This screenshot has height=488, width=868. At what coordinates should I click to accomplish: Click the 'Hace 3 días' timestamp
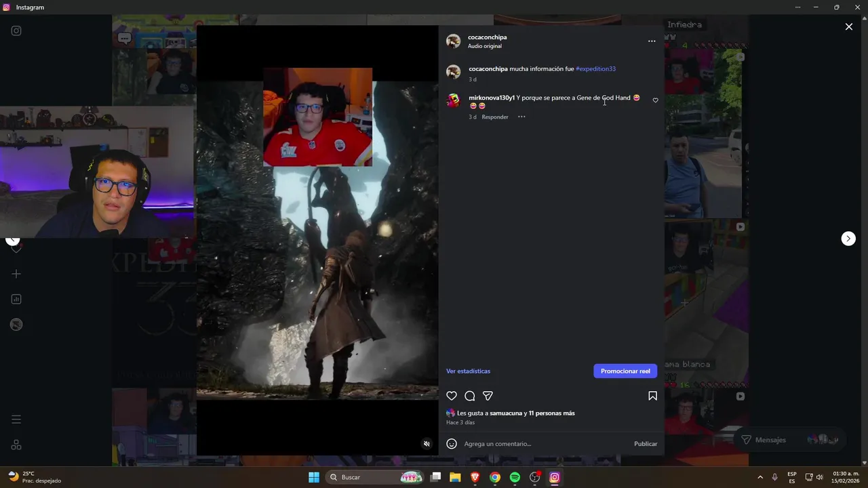click(x=460, y=423)
